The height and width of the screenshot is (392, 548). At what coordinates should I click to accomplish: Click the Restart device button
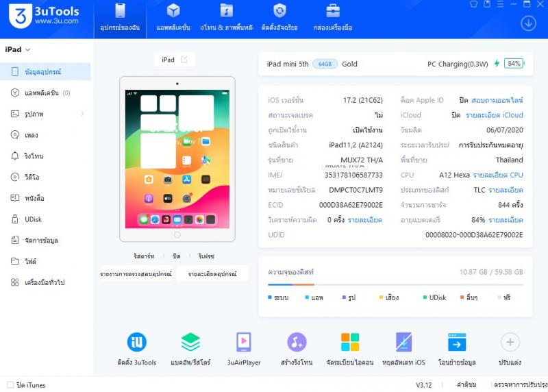tap(144, 256)
